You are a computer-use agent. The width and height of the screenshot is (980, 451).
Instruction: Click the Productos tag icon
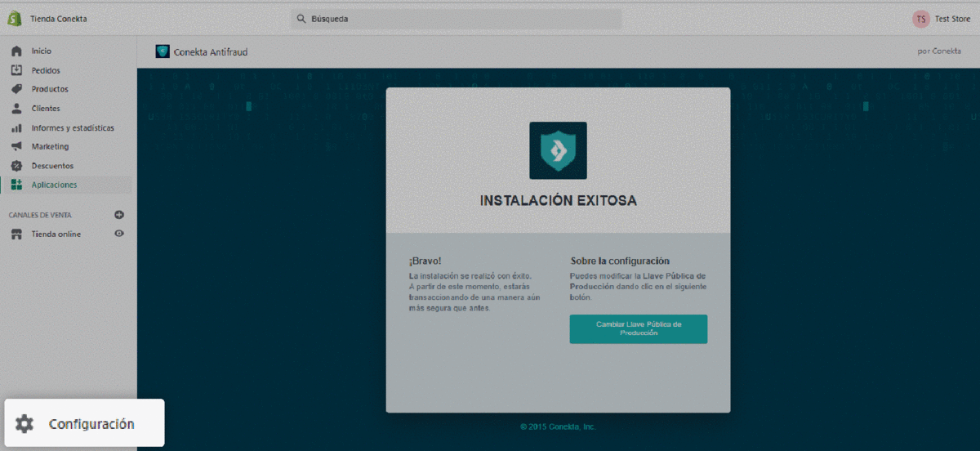(16, 89)
